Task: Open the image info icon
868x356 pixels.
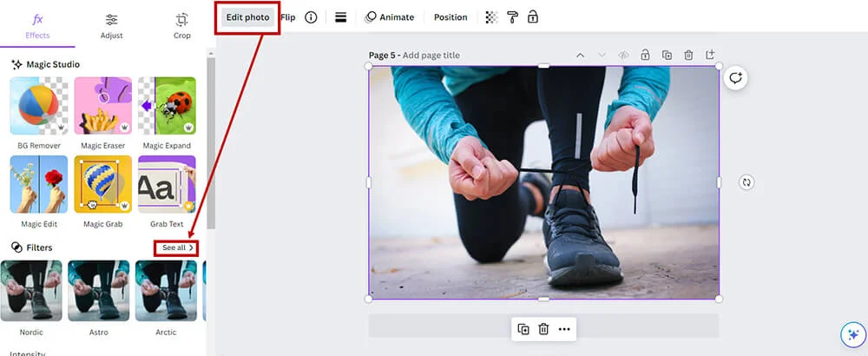Action: click(x=311, y=17)
